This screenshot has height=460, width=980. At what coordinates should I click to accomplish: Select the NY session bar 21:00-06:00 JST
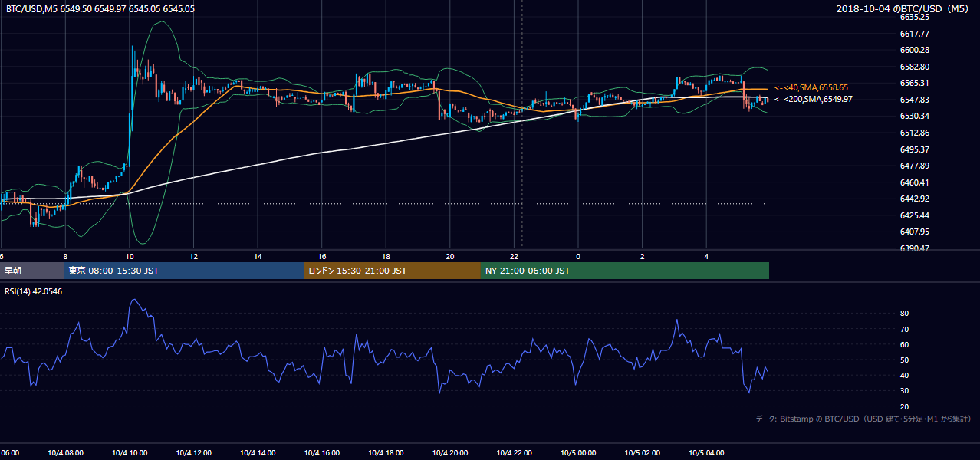click(625, 271)
